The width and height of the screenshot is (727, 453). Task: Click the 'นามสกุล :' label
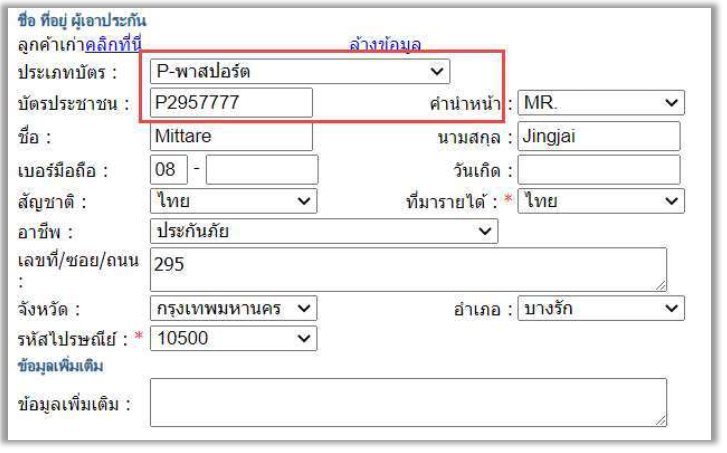click(x=475, y=138)
